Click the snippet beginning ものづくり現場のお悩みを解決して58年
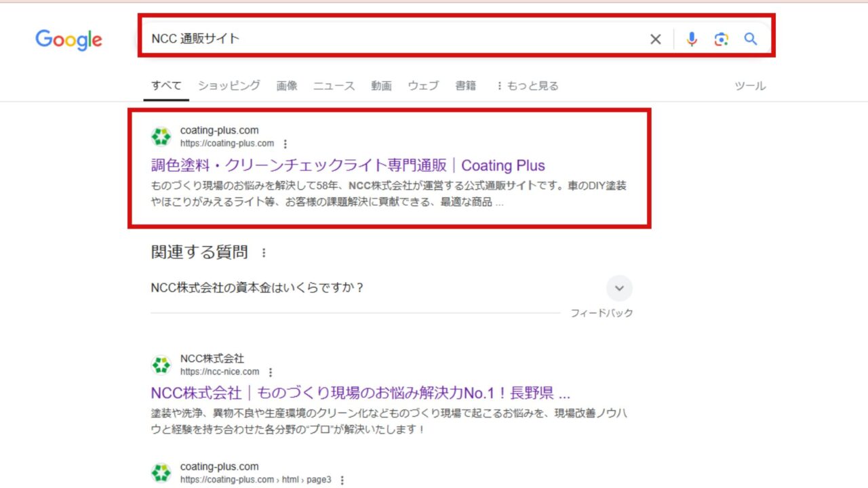 click(x=389, y=194)
